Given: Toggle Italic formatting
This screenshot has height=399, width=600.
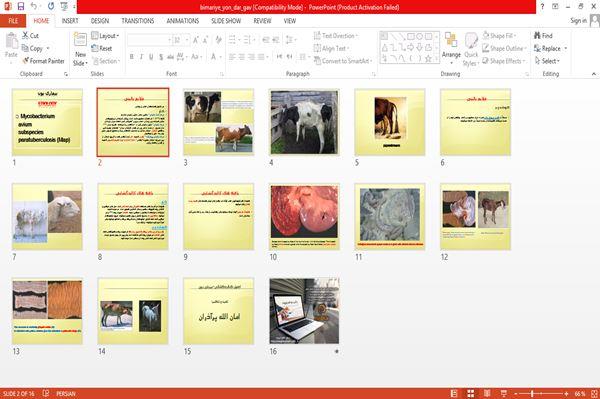Looking at the screenshot, I should click(x=141, y=57).
